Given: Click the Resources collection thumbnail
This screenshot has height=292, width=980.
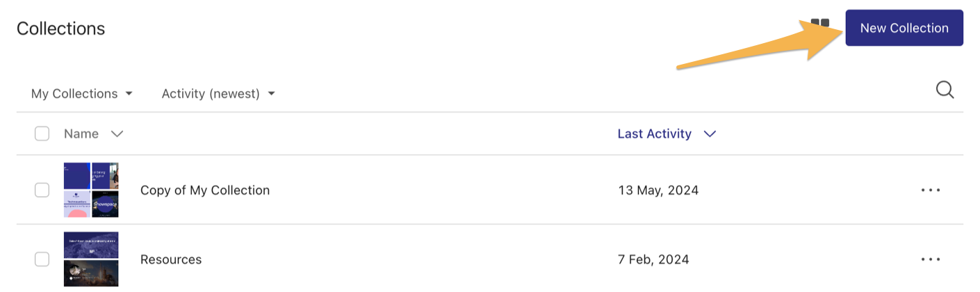Looking at the screenshot, I should click(91, 259).
